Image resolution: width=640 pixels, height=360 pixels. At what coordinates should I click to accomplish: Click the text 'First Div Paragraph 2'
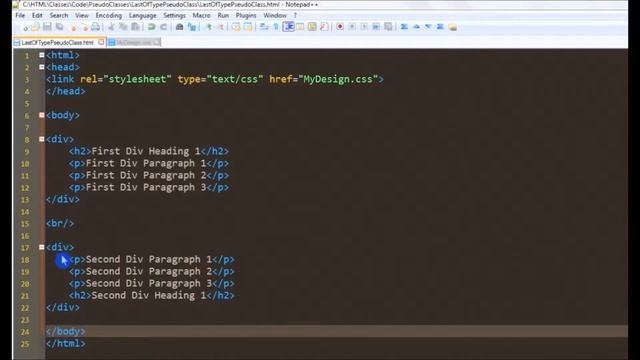tap(146, 175)
